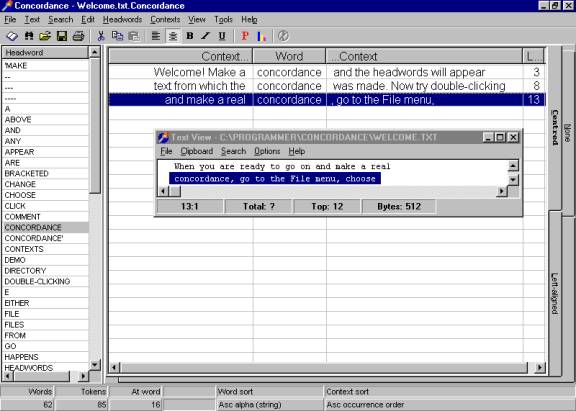Image resolution: width=576 pixels, height=411 pixels.
Task: Click the Word column header
Action: click(289, 56)
